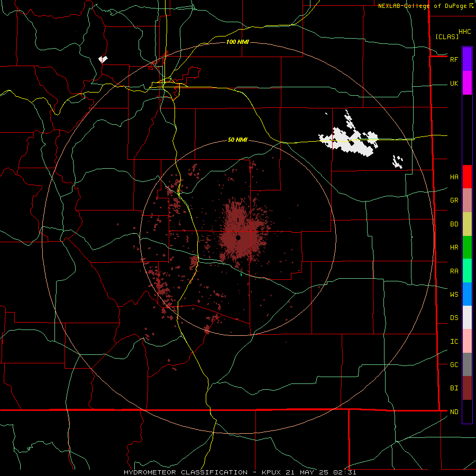Click the [CLAS] units label
This screenshot has width=476, height=476.
[x=447, y=37]
